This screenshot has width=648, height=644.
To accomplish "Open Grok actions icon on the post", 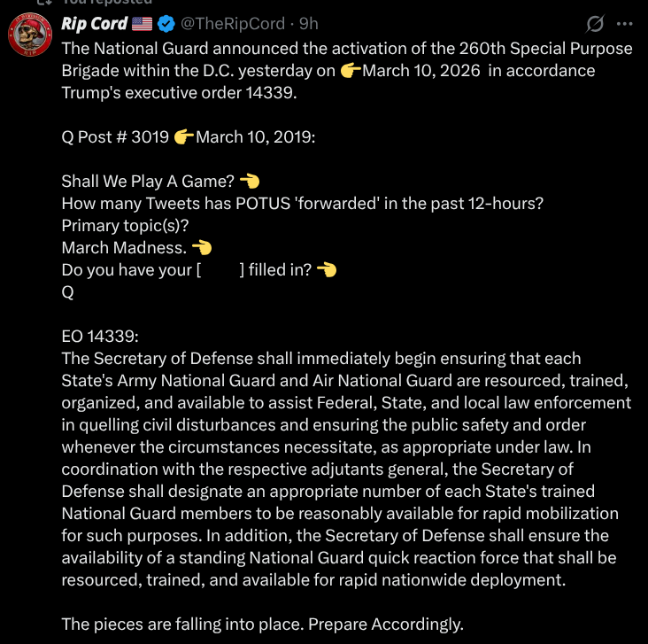I will 596,23.
